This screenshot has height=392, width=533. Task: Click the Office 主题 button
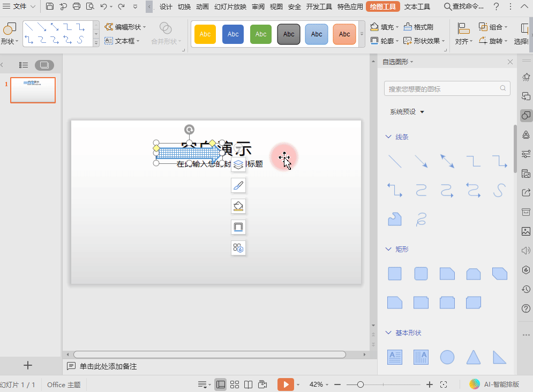[63, 384]
